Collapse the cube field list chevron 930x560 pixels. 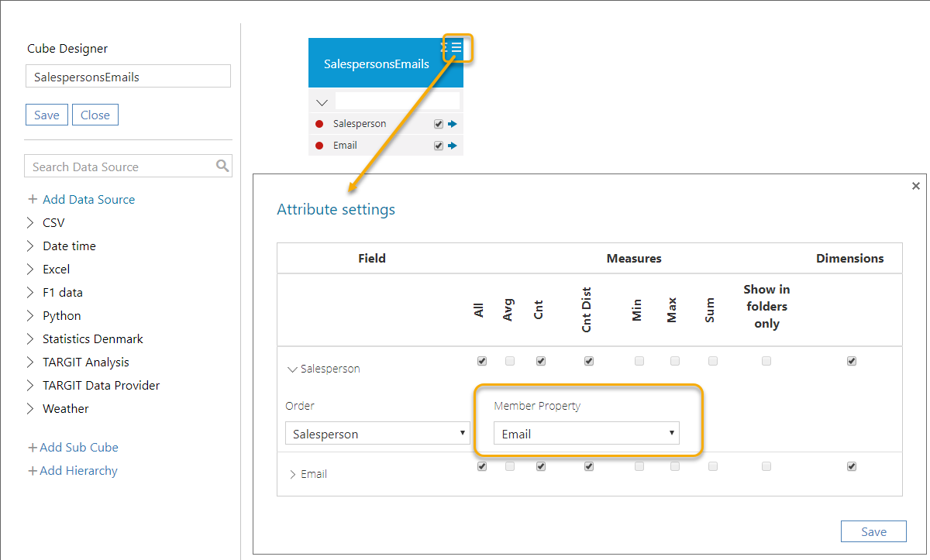pyautogui.click(x=322, y=102)
